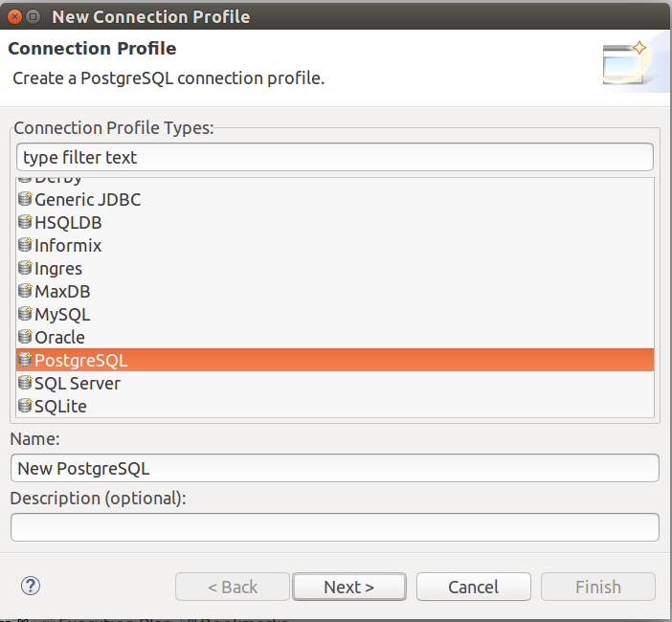
Task: Click the SQL Server database icon
Action: click(x=25, y=383)
